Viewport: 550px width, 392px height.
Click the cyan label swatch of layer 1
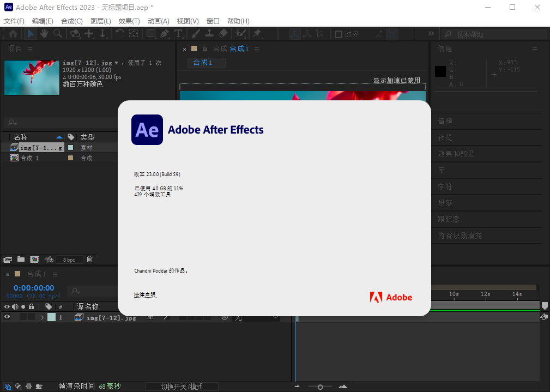(52, 317)
